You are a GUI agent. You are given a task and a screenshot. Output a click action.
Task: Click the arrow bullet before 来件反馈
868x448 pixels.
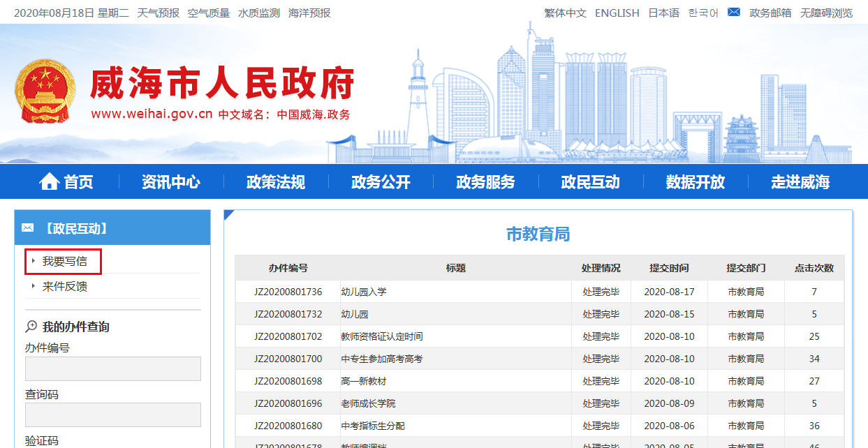(x=33, y=286)
